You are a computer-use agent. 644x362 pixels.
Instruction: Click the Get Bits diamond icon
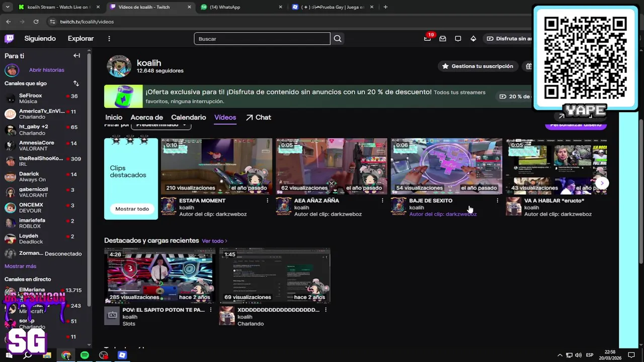[473, 39]
